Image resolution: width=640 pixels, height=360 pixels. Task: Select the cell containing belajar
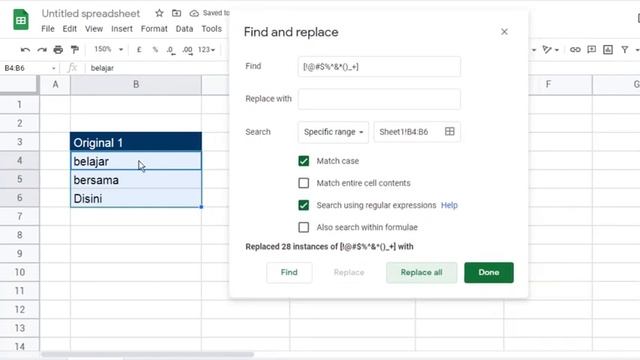click(x=136, y=161)
